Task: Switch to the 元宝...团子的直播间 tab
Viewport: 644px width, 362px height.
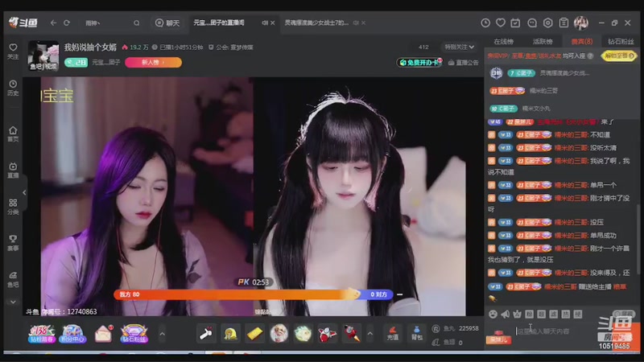Action: (x=219, y=23)
